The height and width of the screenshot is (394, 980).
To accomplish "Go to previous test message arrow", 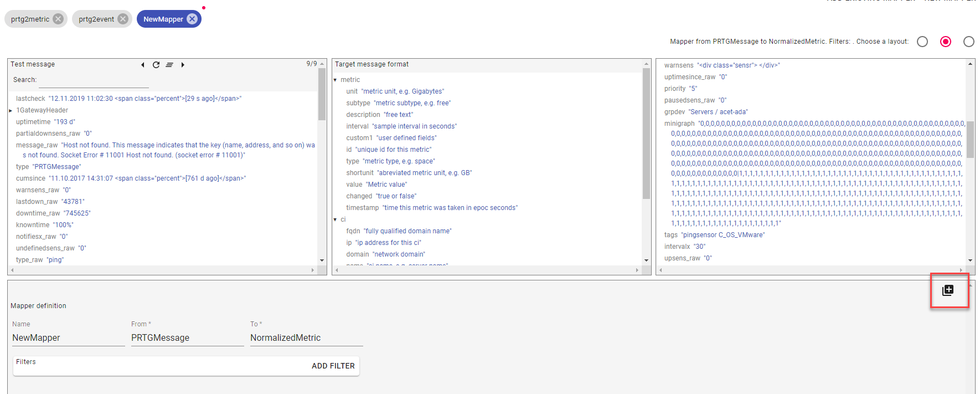I will tap(143, 65).
